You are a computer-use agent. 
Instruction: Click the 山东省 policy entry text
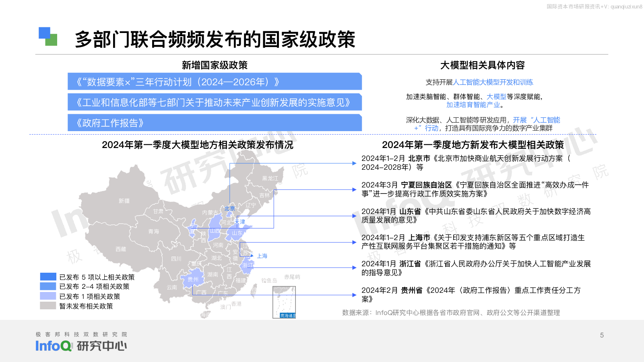[476, 216]
